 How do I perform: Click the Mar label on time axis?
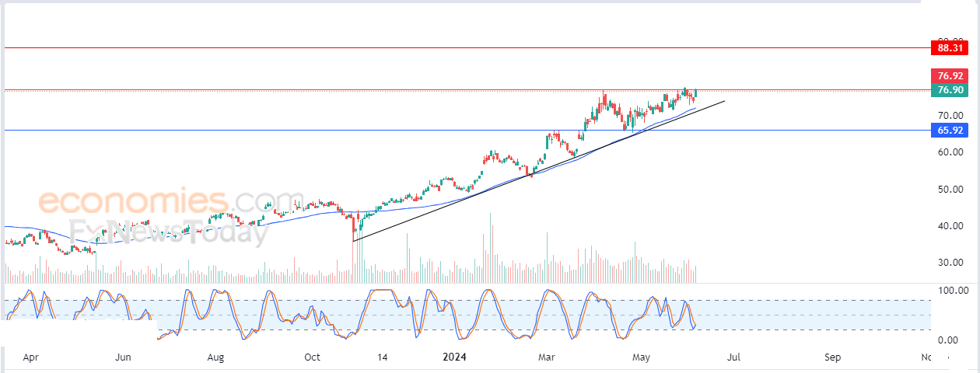pos(547,357)
